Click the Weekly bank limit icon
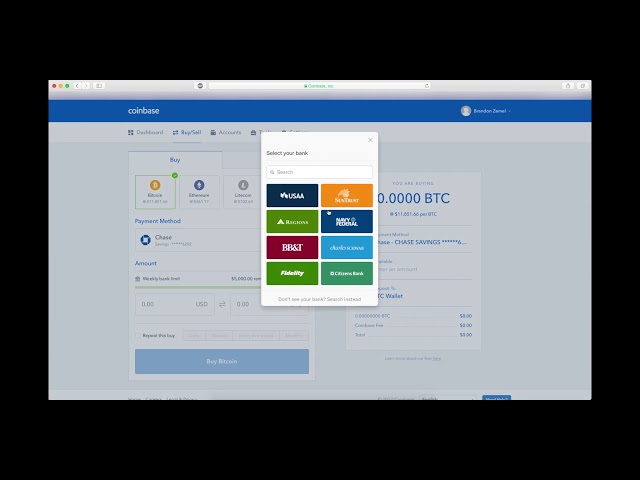 point(138,279)
